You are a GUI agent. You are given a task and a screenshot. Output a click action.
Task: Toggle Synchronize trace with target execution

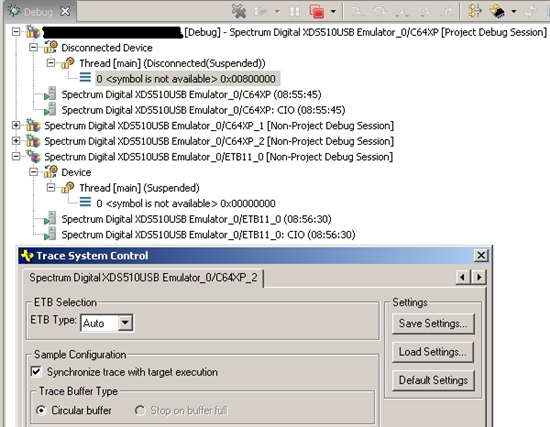[36, 372]
